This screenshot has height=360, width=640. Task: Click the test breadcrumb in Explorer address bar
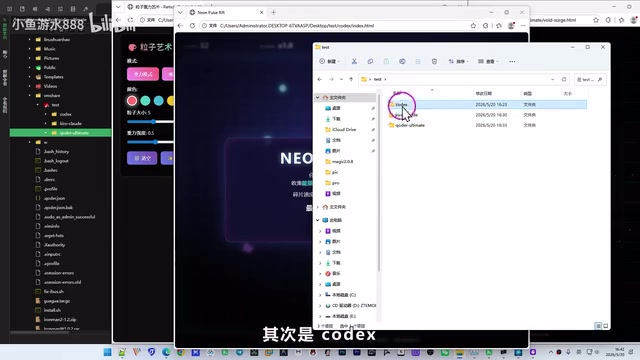click(x=378, y=79)
